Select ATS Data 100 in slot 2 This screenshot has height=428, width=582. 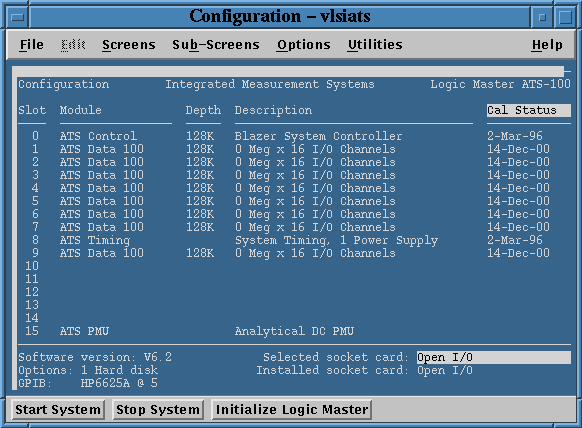pyautogui.click(x=102, y=162)
